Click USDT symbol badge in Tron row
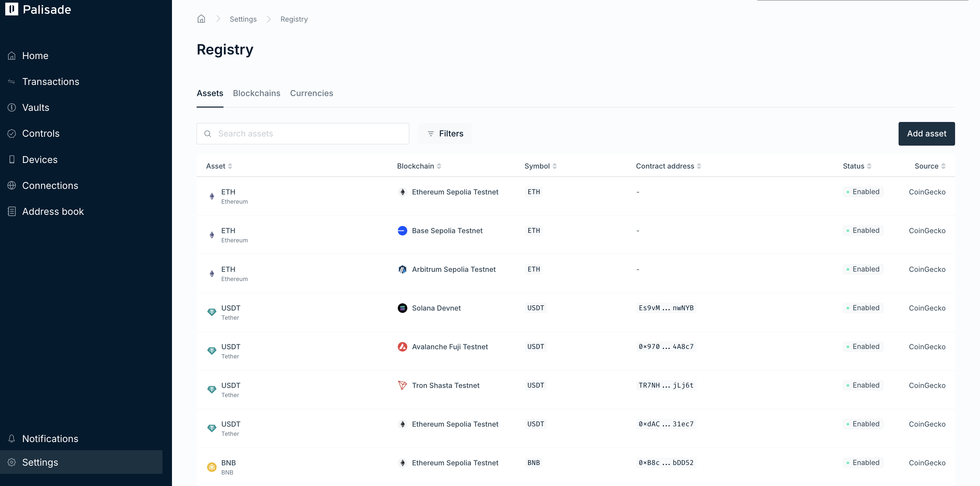 click(536, 385)
